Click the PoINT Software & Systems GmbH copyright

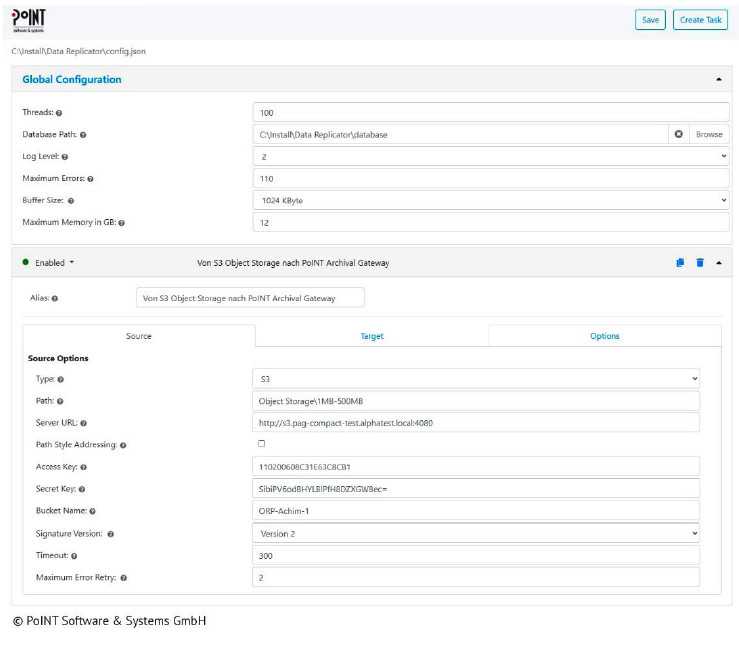click(109, 621)
